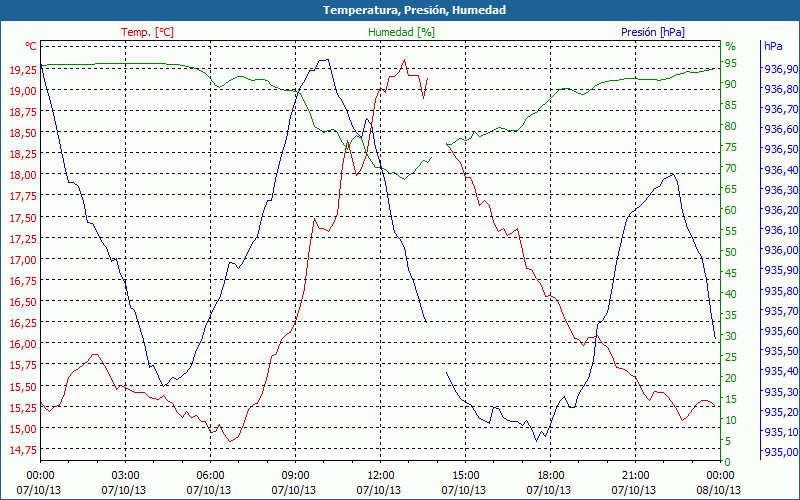Click temperature axis value 17,75
The height and width of the screenshot is (500, 800).
click(x=23, y=196)
